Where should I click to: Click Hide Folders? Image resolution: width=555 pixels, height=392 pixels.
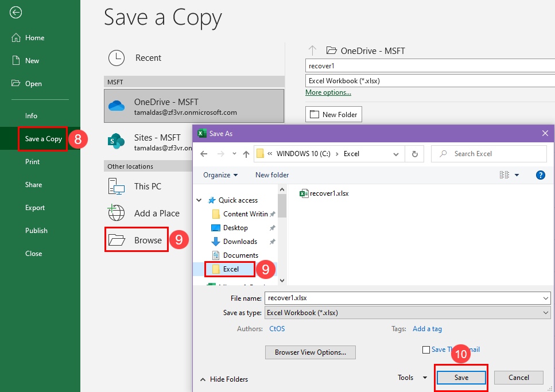click(x=224, y=379)
